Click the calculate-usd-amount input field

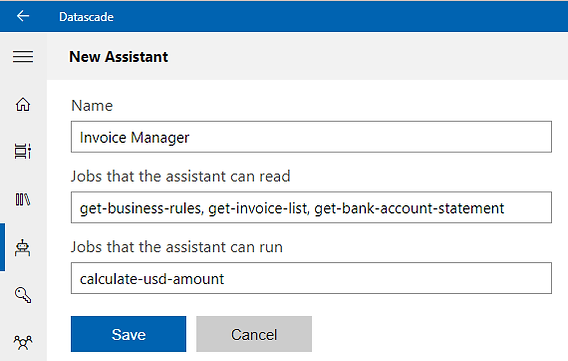[311, 278]
